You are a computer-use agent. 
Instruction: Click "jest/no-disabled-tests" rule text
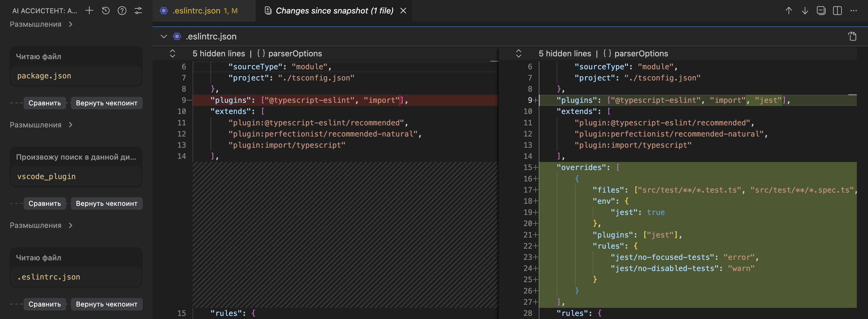coord(665,268)
